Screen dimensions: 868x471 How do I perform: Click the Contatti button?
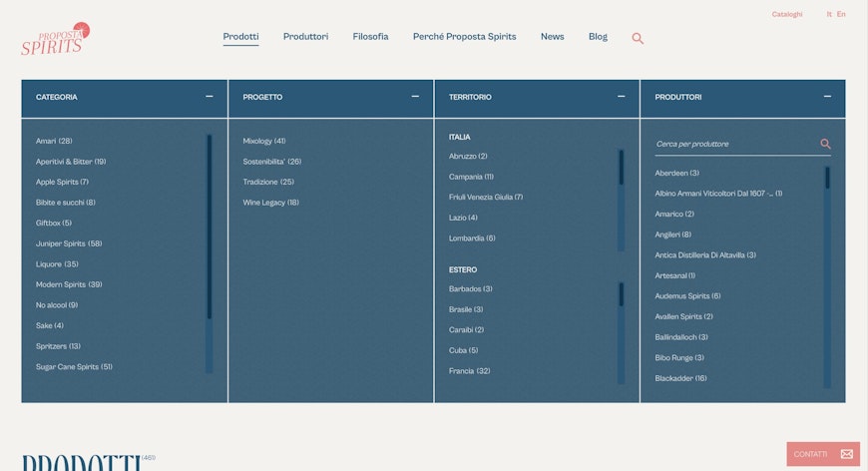tap(823, 454)
